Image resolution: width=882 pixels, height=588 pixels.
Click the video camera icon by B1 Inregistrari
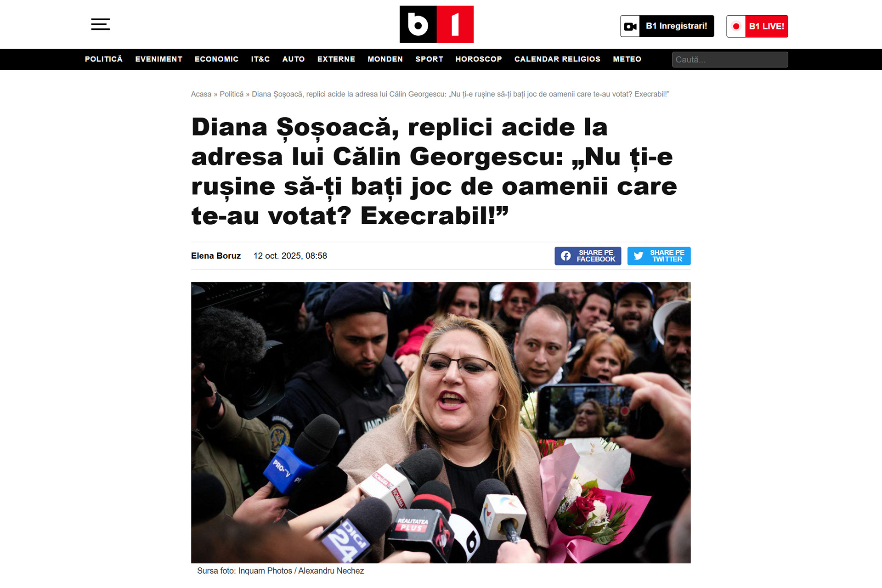coord(630,26)
